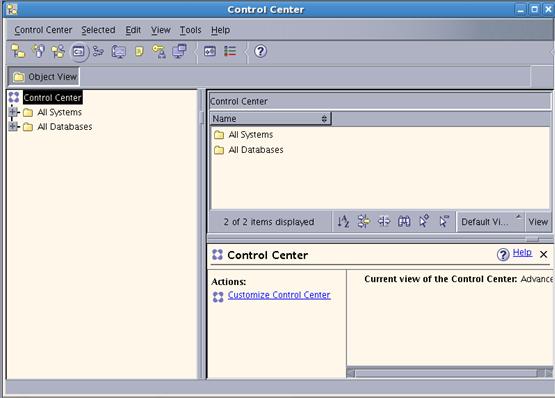
Task: Click the window menu icon in title bar
Action: click(12, 10)
